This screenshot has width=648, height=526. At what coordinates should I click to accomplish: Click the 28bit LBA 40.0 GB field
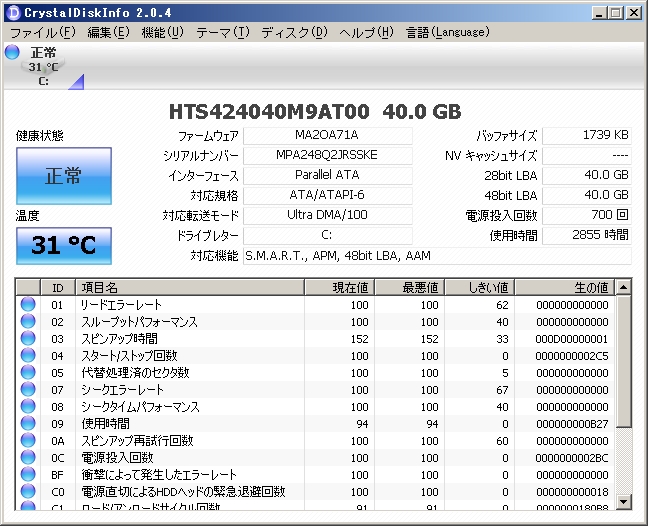(587, 176)
